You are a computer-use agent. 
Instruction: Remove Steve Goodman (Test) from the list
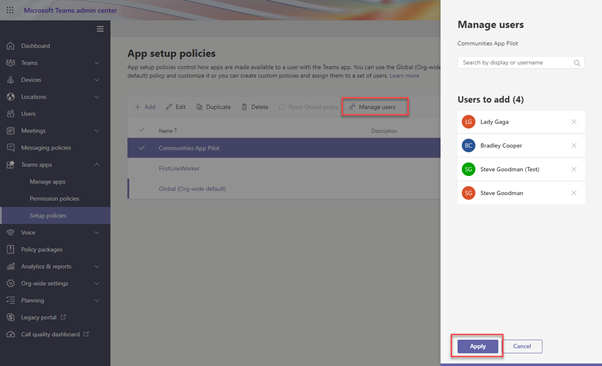(x=574, y=169)
